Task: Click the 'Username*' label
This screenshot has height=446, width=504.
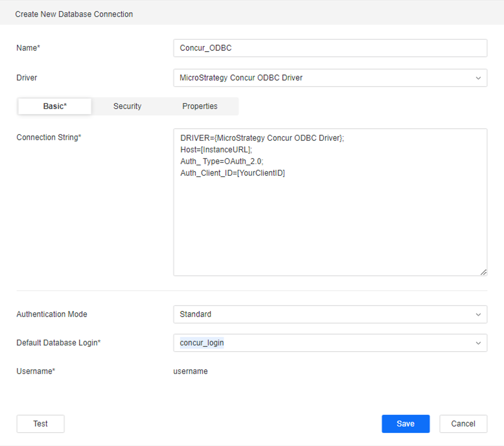Action: tap(36, 371)
